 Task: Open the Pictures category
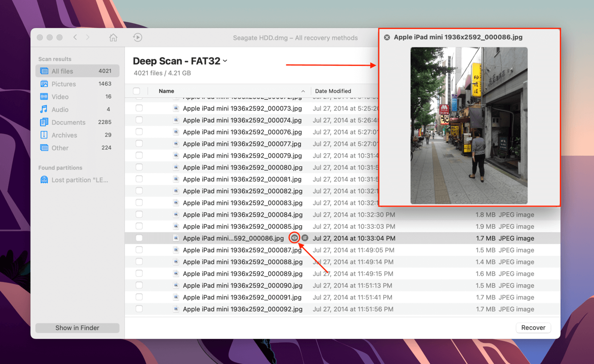click(x=77, y=84)
